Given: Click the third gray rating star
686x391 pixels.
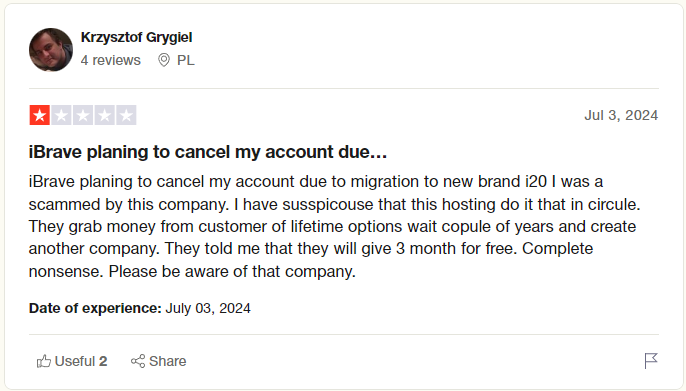Looking at the screenshot, I should click(x=83, y=115).
